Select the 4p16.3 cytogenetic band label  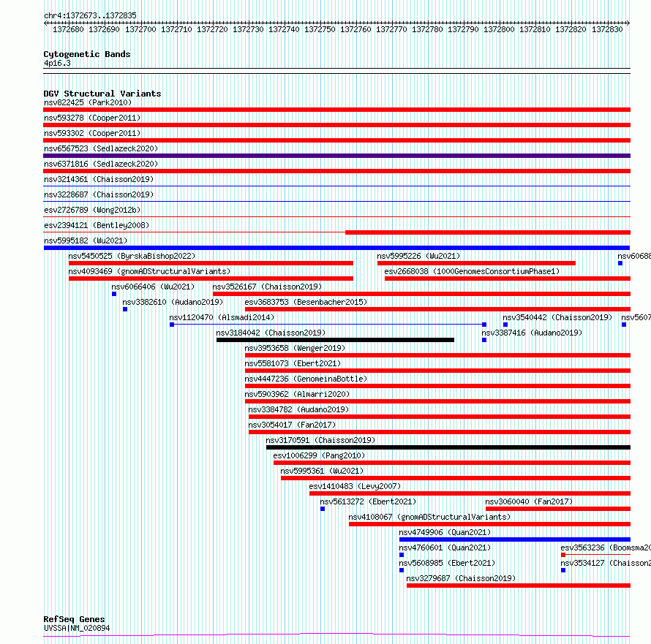click(57, 63)
